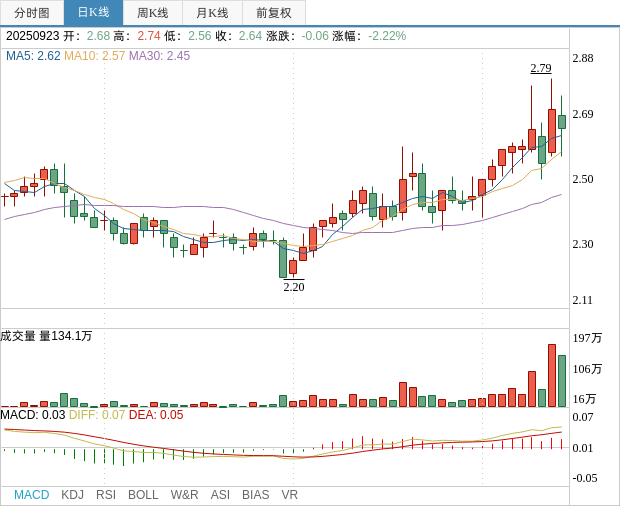Image resolution: width=620 pixels, height=506 pixels.
Task: Switch to the KDJ indicator
Action: [72, 495]
